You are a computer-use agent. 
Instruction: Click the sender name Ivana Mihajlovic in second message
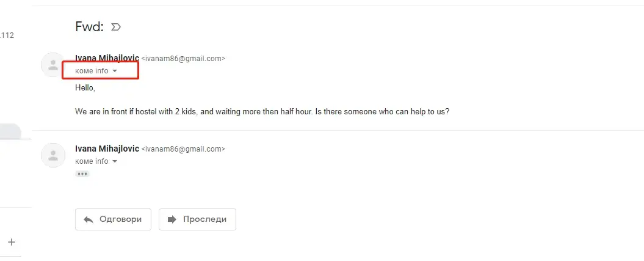point(107,149)
